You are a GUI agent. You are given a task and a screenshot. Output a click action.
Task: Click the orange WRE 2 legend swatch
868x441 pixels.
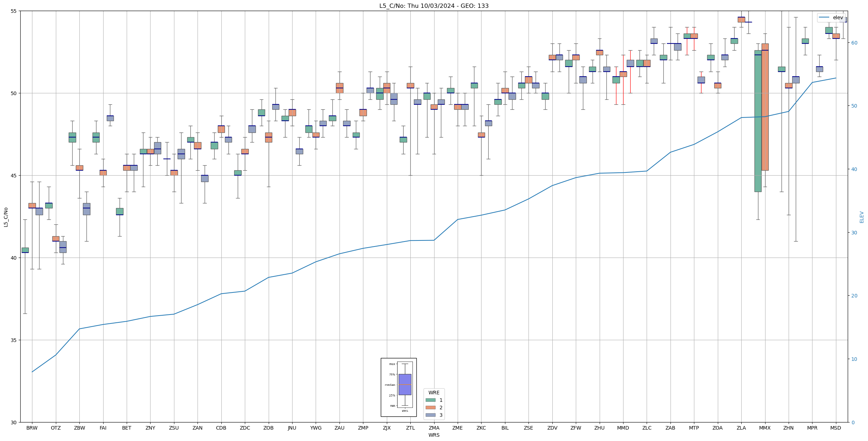point(430,408)
